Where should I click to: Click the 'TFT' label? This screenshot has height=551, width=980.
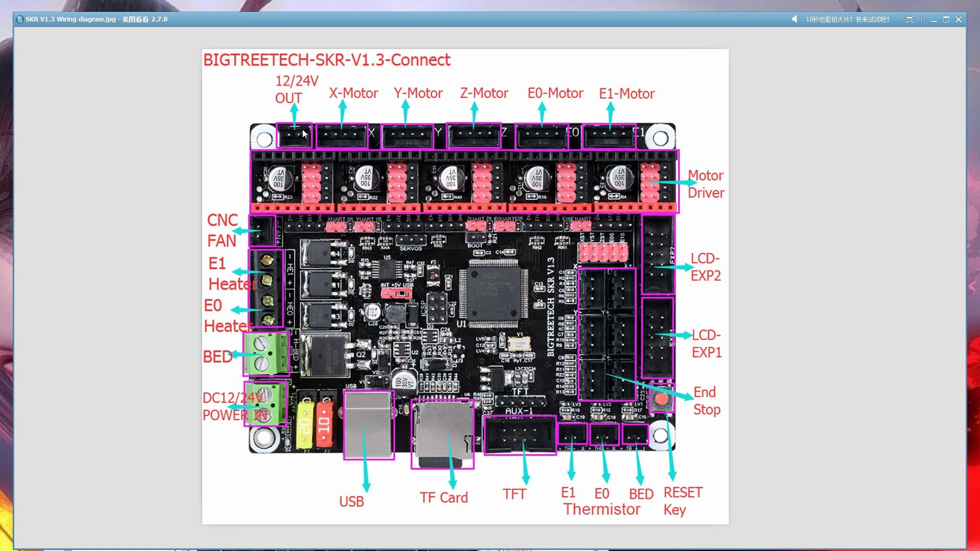[514, 494]
